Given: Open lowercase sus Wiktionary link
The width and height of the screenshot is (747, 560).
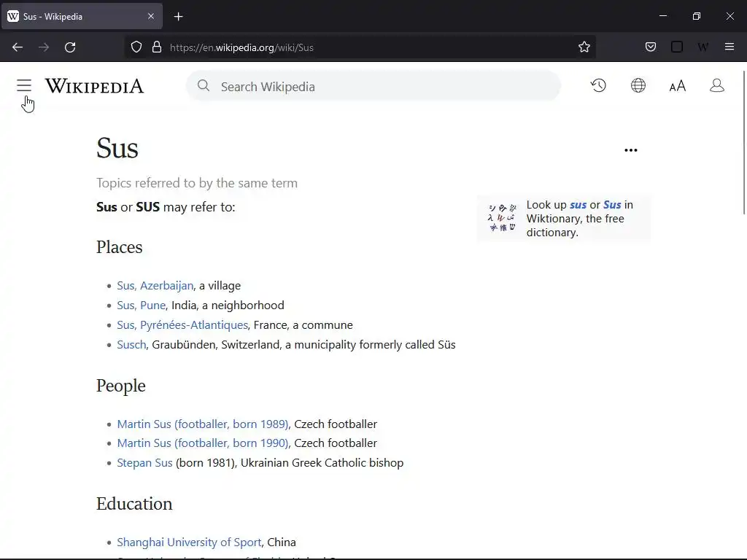Looking at the screenshot, I should 578,205.
